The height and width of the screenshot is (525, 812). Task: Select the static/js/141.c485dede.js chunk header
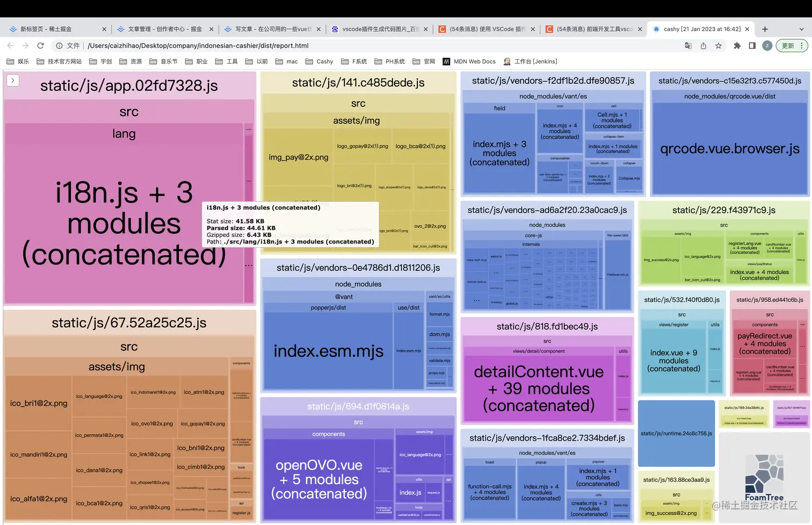tap(358, 82)
